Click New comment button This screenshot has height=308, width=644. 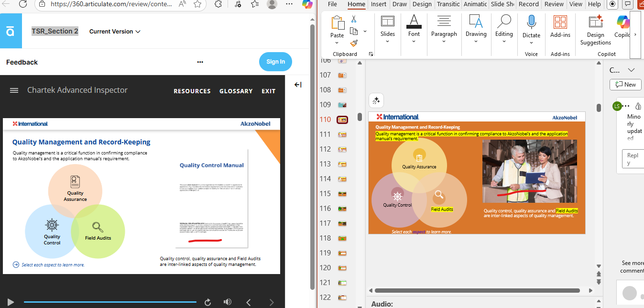(626, 85)
